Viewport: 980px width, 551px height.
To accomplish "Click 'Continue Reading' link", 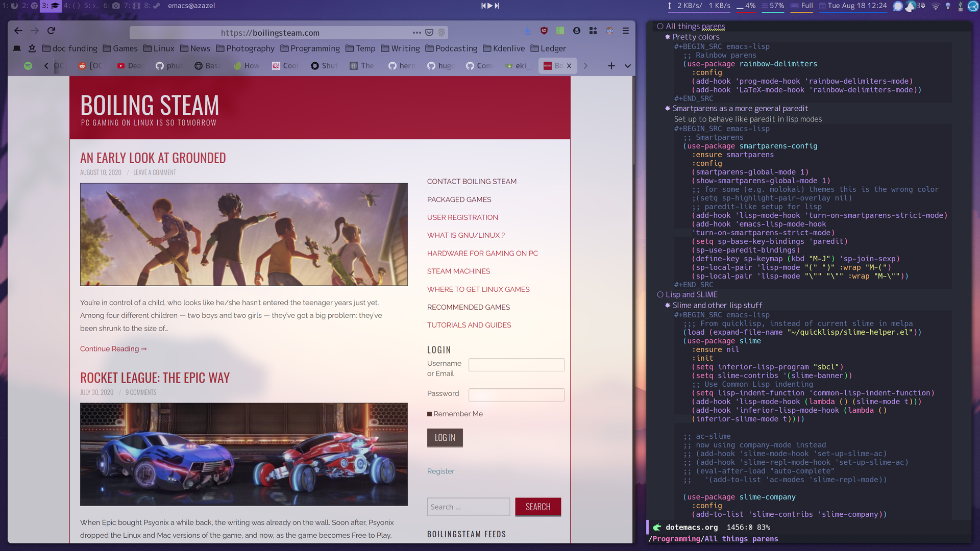I will click(x=113, y=349).
